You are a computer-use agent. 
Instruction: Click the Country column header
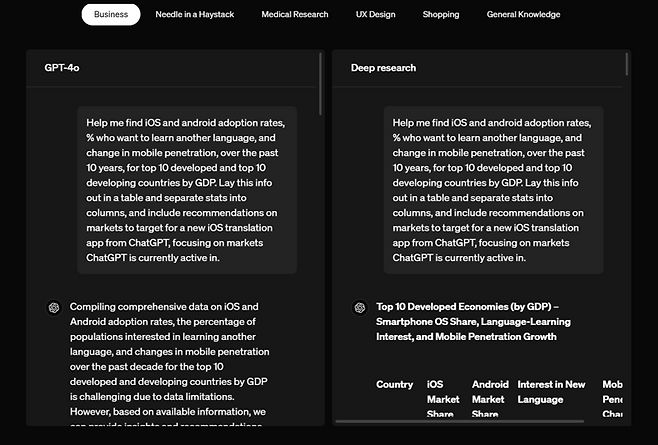394,385
